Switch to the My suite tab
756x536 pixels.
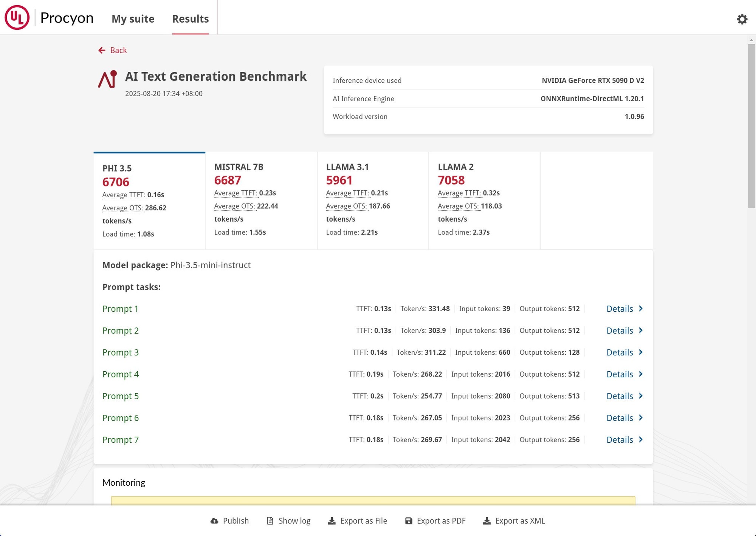pyautogui.click(x=133, y=19)
